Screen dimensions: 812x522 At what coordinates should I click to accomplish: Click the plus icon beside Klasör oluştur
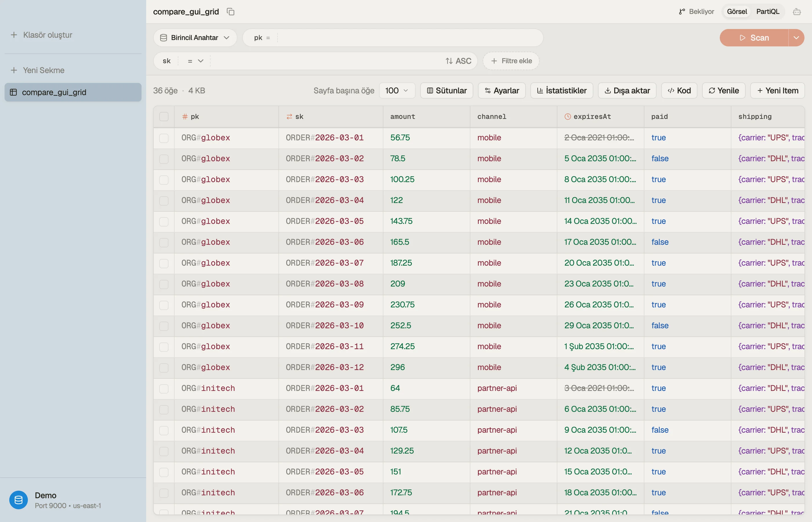click(14, 35)
